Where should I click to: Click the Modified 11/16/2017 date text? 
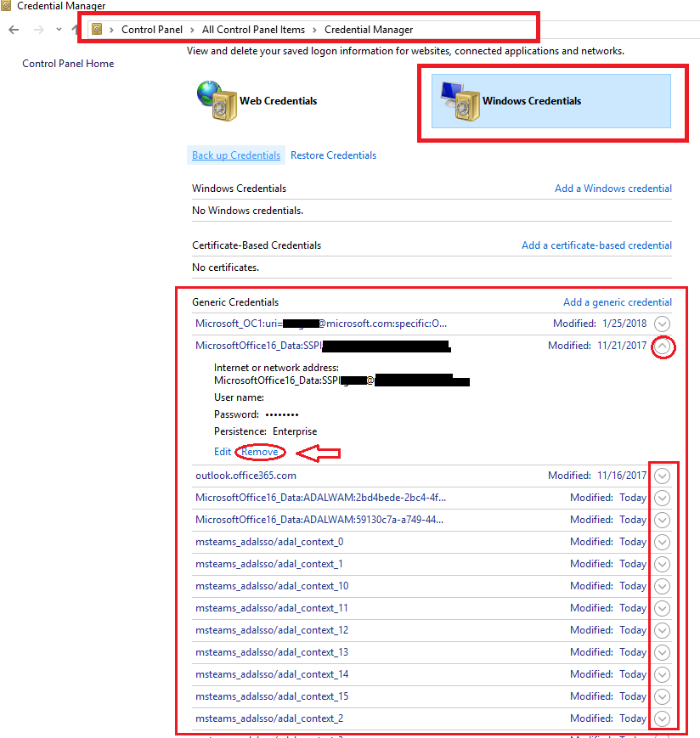(597, 476)
